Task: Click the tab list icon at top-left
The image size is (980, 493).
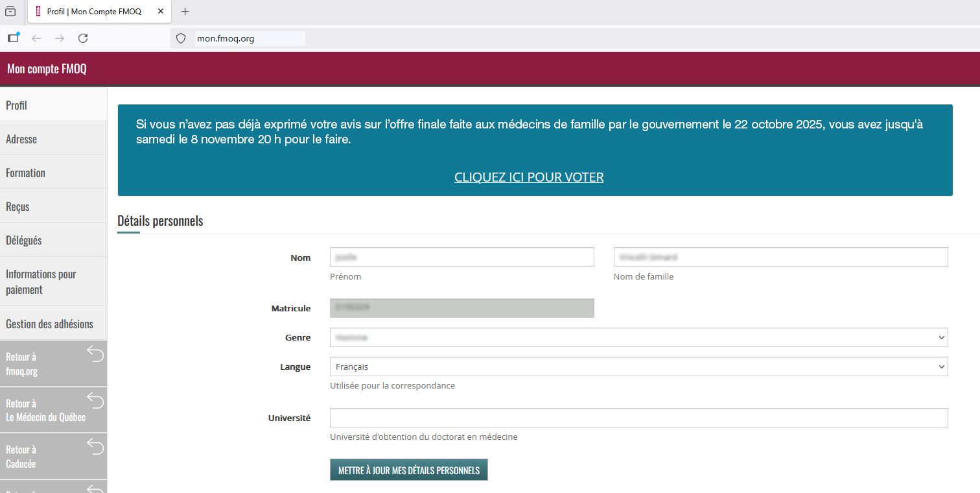Action: pyautogui.click(x=10, y=12)
